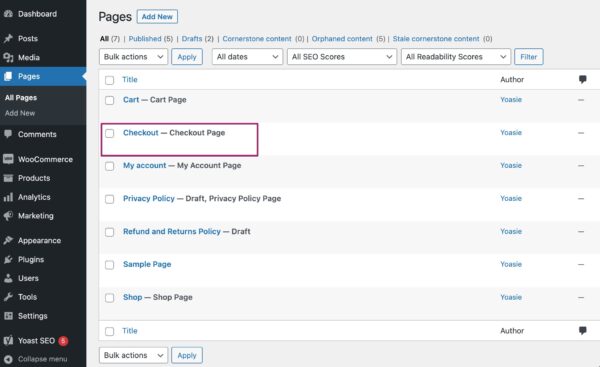Toggle select-all checkbox in table header

(x=109, y=80)
